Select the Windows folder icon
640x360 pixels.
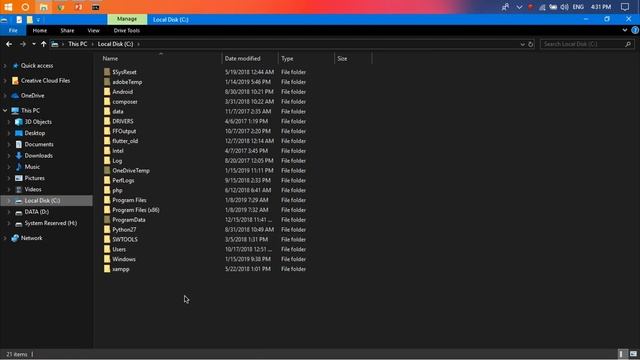[107, 259]
